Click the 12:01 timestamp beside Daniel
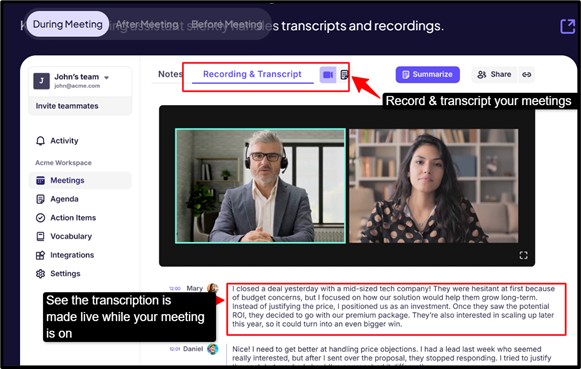 point(175,349)
